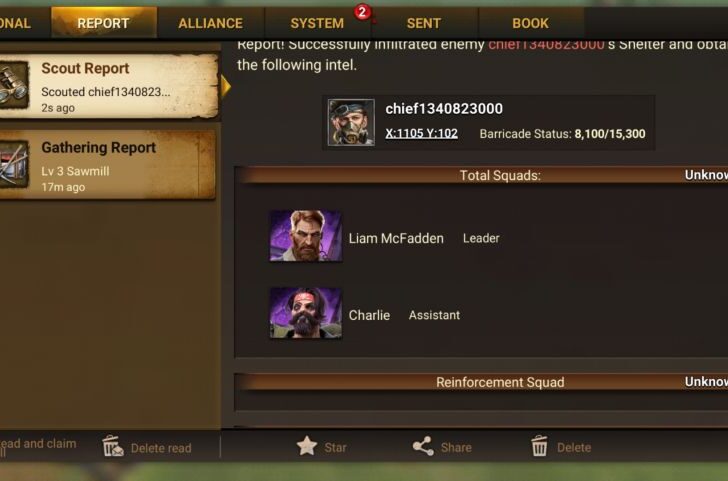Open the SENT tab
Image resolution: width=728 pixels, height=481 pixels.
click(x=424, y=23)
